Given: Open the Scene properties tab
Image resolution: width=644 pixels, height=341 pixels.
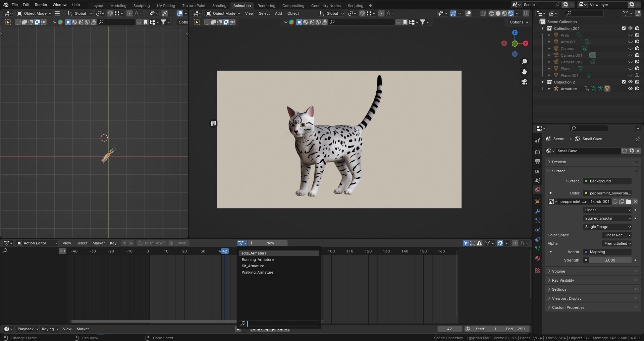Looking at the screenshot, I should (x=538, y=180).
